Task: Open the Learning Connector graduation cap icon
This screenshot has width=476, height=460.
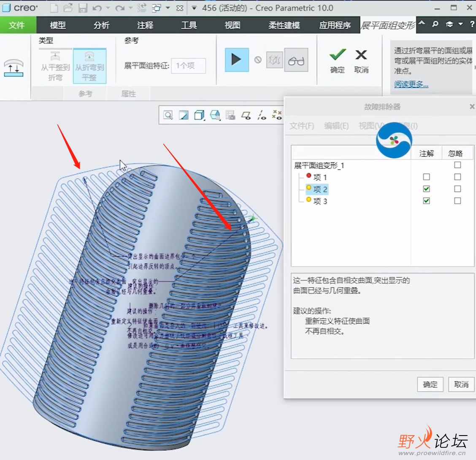Action: [x=449, y=24]
